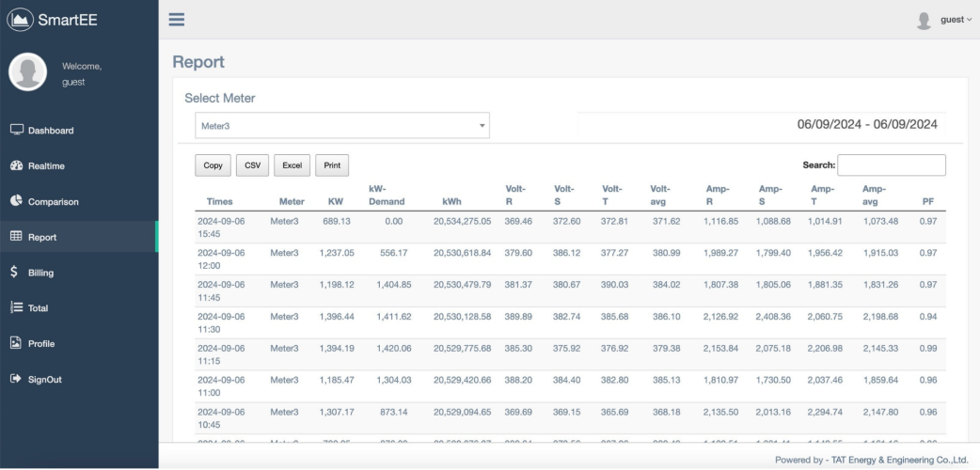Screen dimensions: 980x470
Task: Sort by the Amp-R column header
Action: [x=718, y=195]
